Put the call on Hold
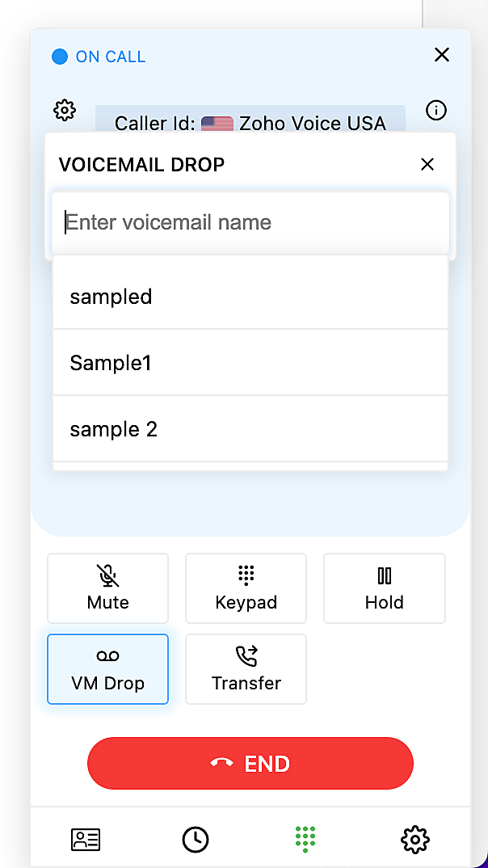 [385, 588]
